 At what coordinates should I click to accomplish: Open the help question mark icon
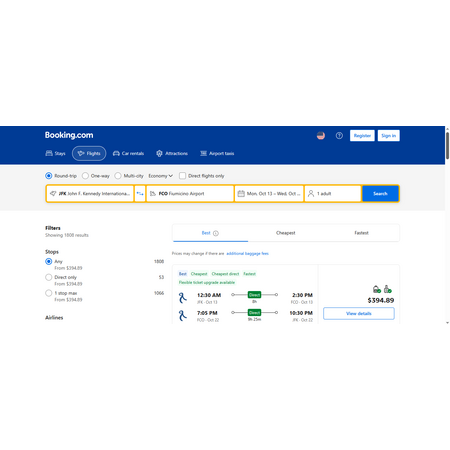click(339, 136)
